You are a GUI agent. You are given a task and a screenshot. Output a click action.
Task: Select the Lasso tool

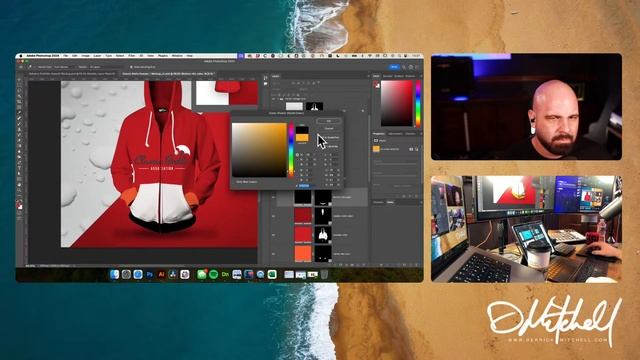coord(19,91)
